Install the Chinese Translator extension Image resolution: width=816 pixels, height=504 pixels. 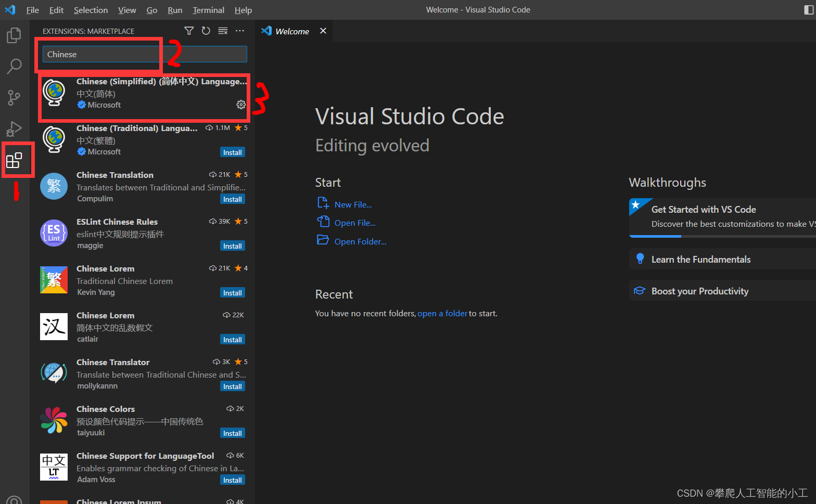[233, 386]
